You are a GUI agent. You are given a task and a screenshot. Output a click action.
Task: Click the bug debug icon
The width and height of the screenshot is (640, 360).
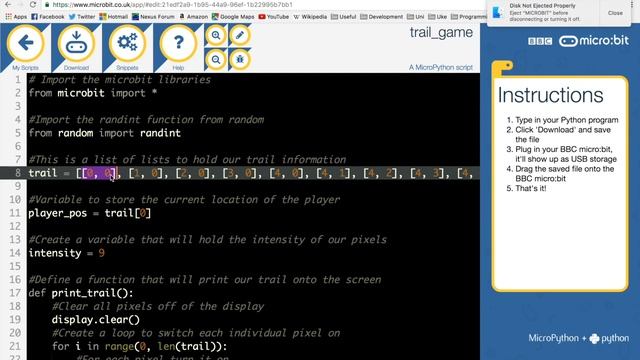click(240, 60)
